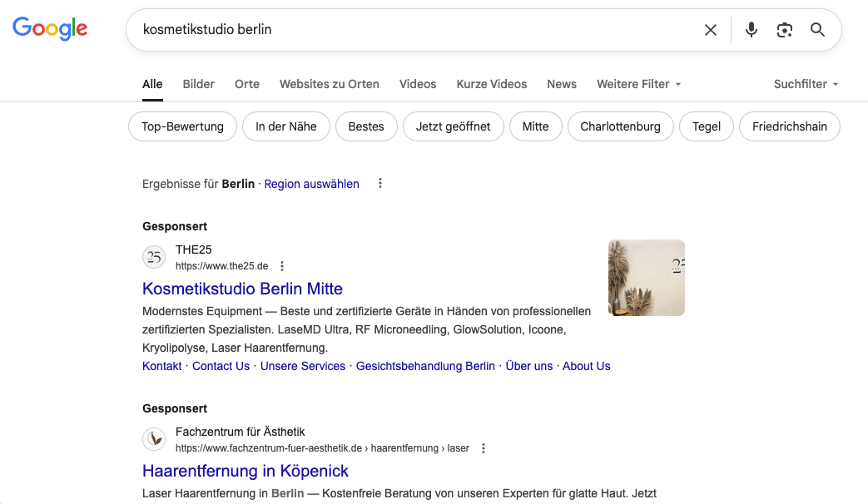Open the About Us sitelink
Image resolution: width=868 pixels, height=504 pixels.
coord(586,366)
